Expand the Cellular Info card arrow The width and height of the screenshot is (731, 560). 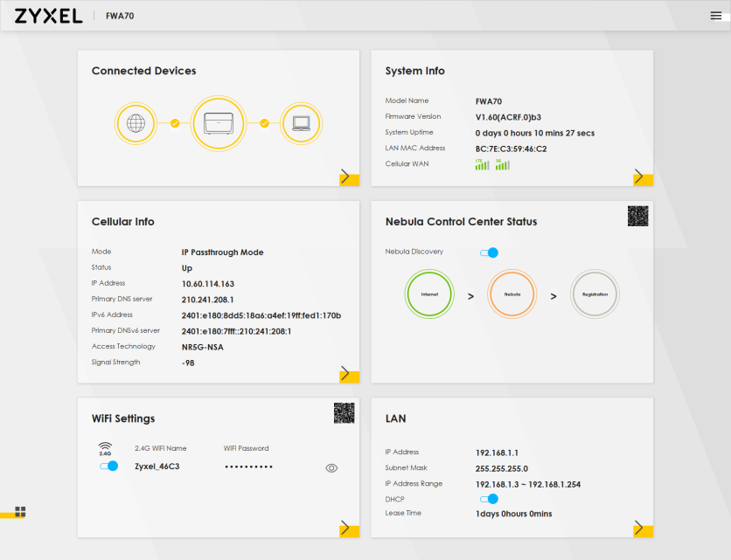[348, 374]
